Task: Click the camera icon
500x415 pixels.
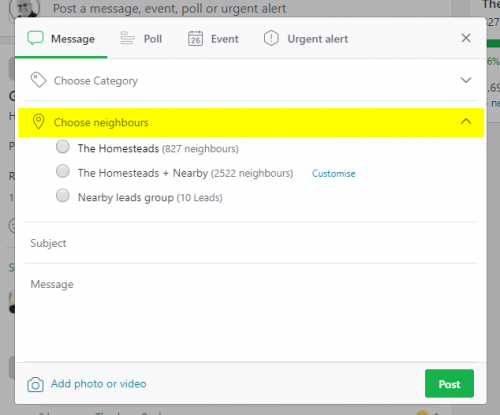Action: click(35, 384)
